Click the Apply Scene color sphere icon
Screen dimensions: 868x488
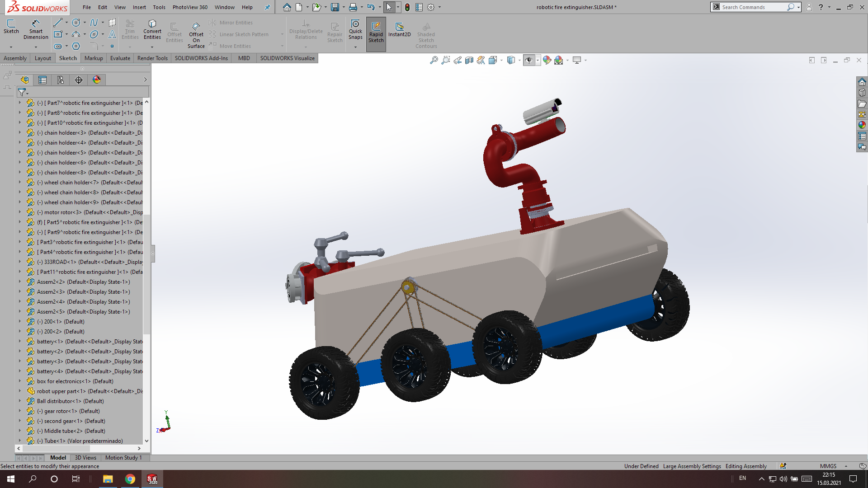pos(559,60)
